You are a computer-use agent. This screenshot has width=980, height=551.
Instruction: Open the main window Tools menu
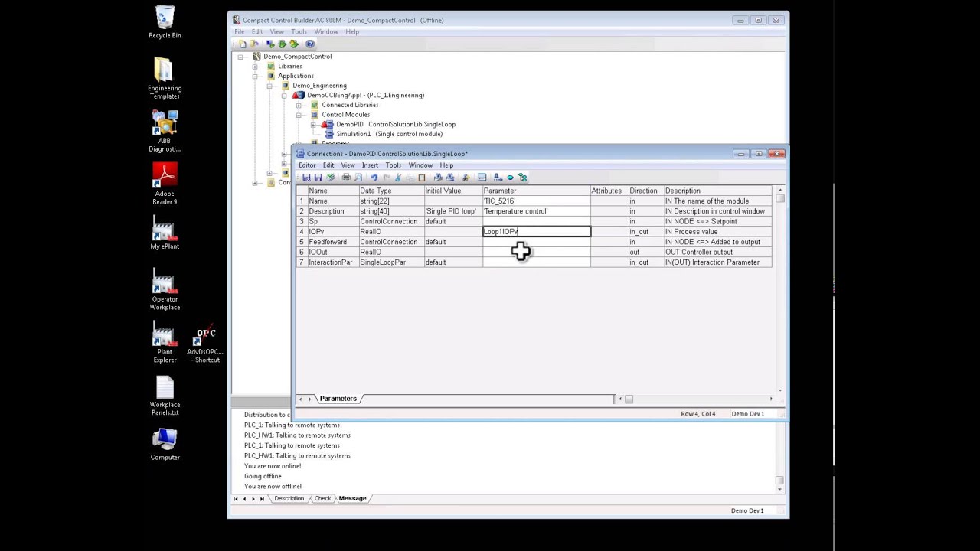coord(299,31)
